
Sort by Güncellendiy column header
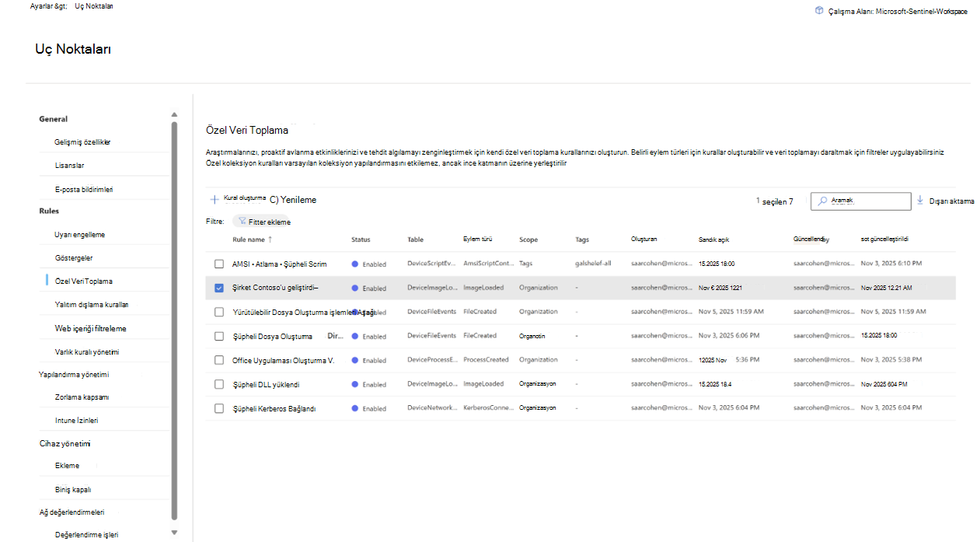click(811, 240)
